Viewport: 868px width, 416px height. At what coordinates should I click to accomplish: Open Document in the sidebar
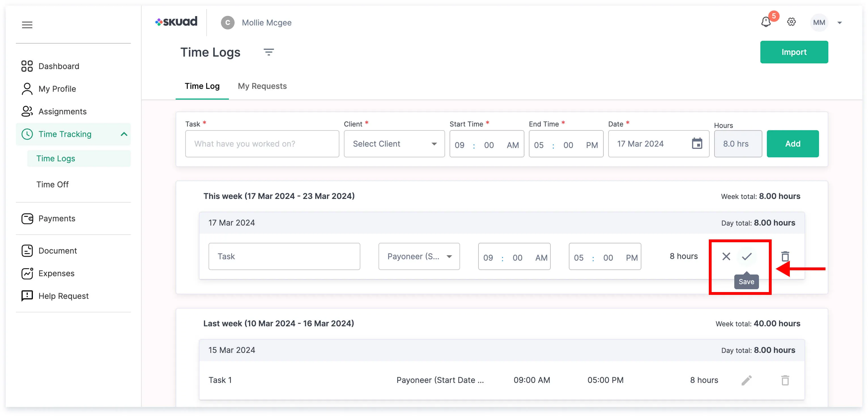tap(73, 251)
